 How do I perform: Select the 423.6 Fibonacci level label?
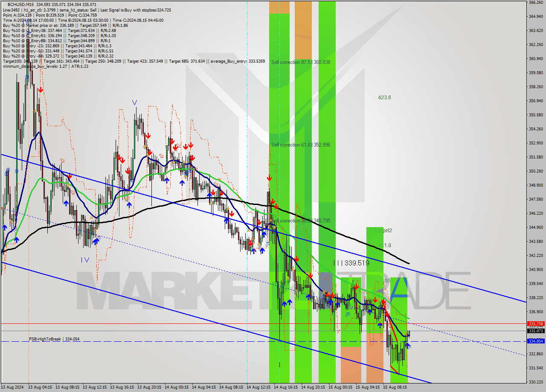point(384,98)
